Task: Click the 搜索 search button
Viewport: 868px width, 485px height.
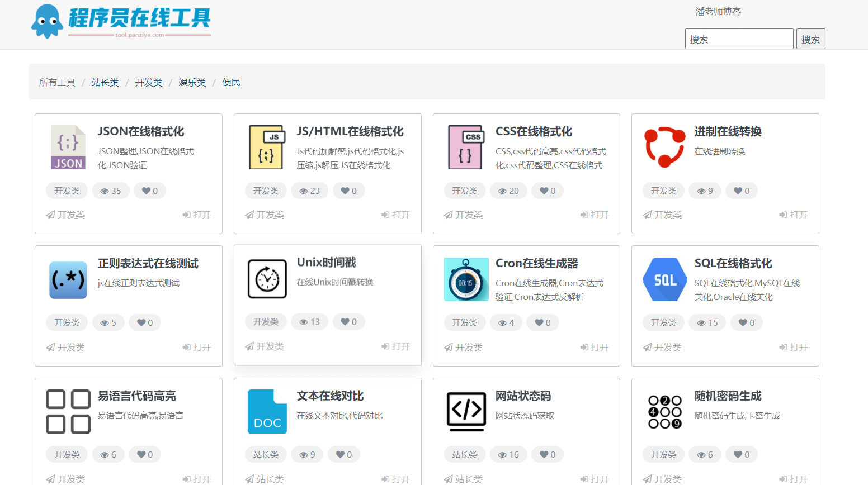Action: pos(810,39)
